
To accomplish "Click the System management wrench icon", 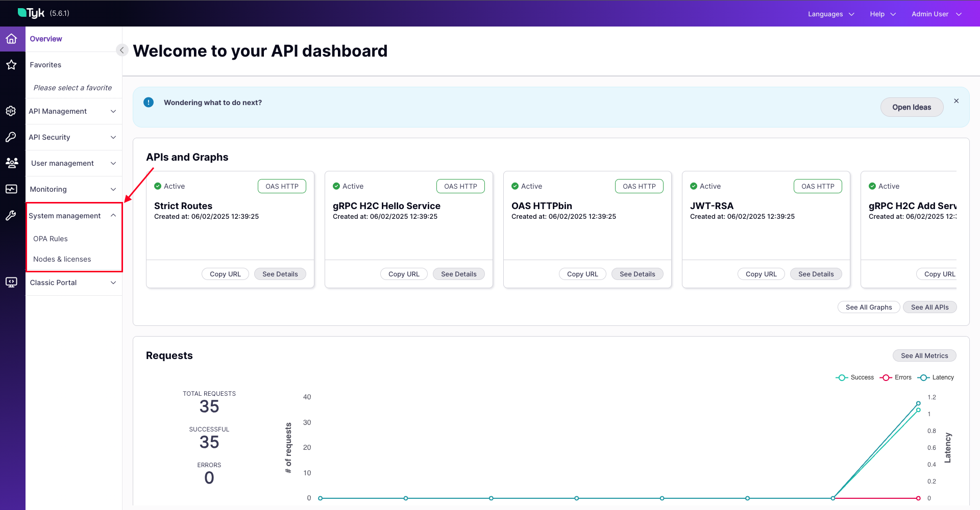I will pyautogui.click(x=12, y=215).
